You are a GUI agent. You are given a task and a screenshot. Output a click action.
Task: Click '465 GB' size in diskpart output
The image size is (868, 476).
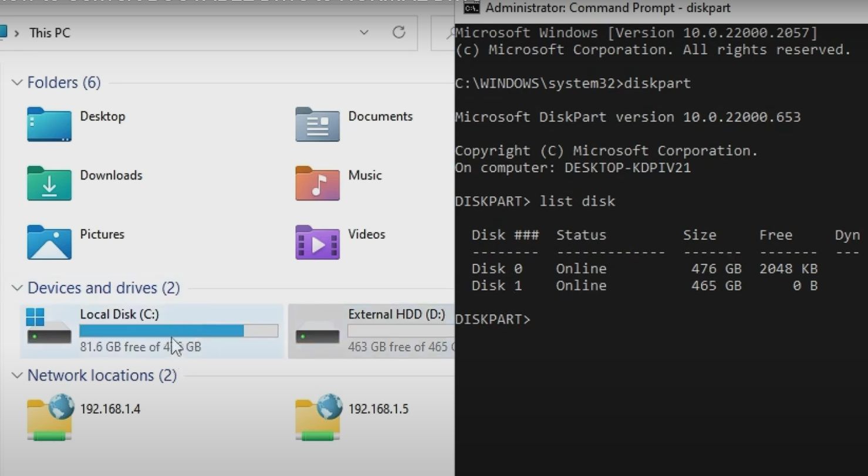point(717,286)
